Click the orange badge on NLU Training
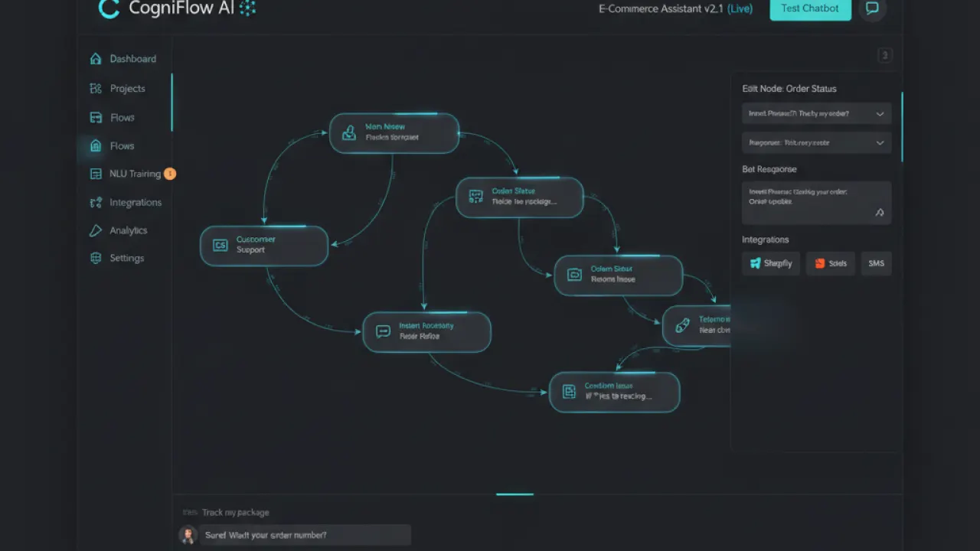Screen dimensions: 980x551 170,174
